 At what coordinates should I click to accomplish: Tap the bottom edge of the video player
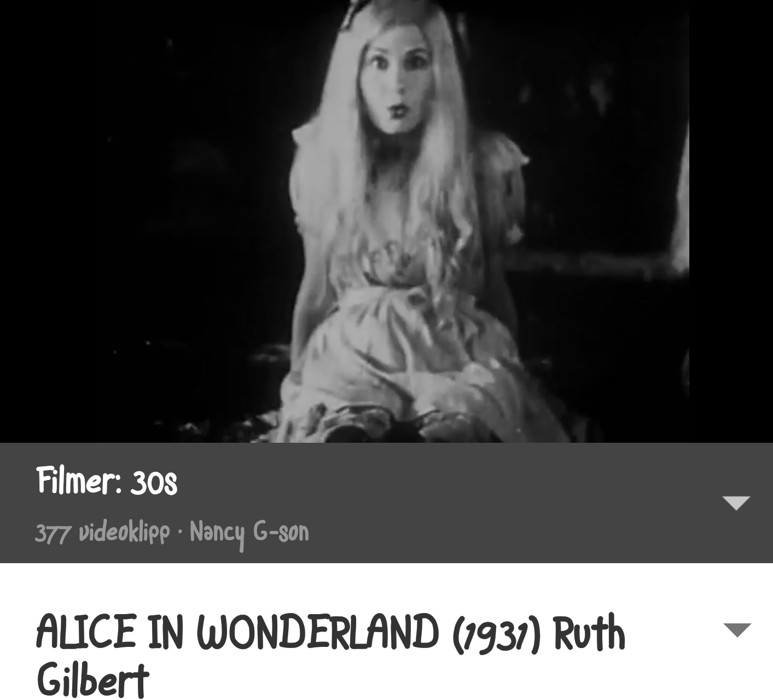click(386, 439)
